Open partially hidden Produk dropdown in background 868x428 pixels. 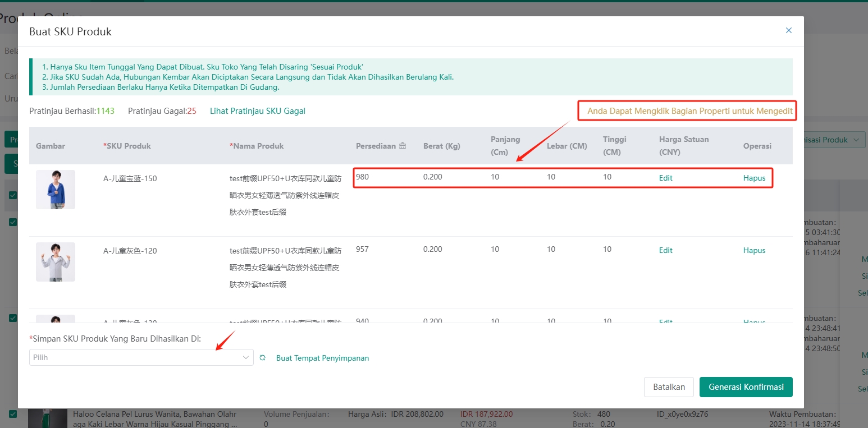[x=835, y=140]
